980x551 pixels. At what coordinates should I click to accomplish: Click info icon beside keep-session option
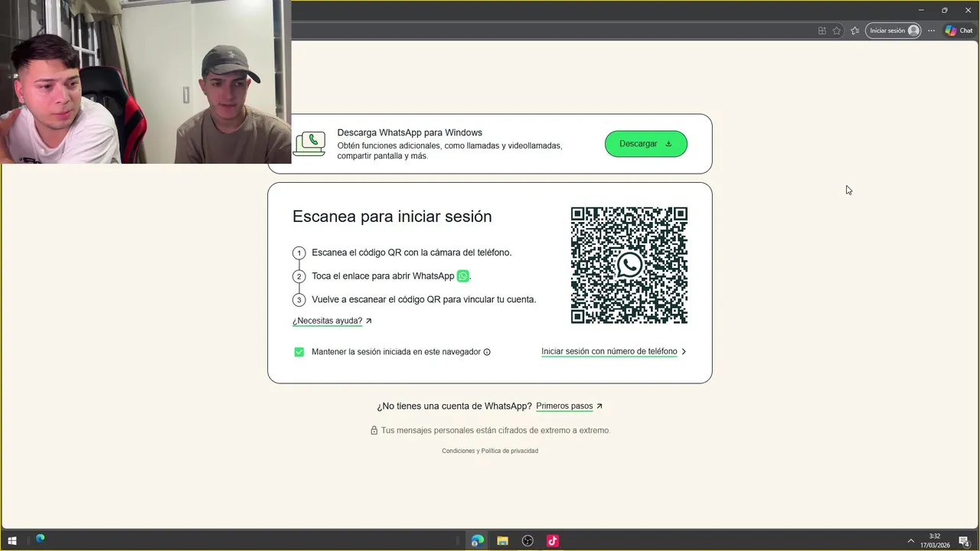pos(487,352)
